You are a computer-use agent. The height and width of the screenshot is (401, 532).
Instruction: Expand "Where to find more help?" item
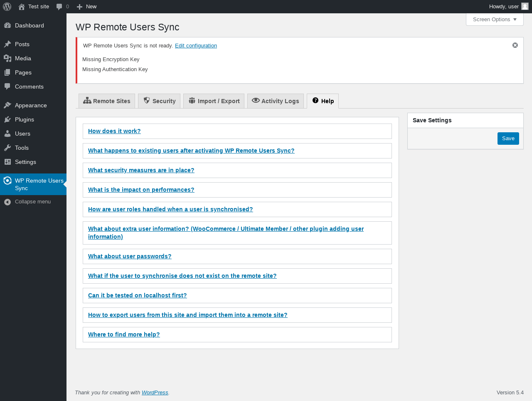click(124, 334)
